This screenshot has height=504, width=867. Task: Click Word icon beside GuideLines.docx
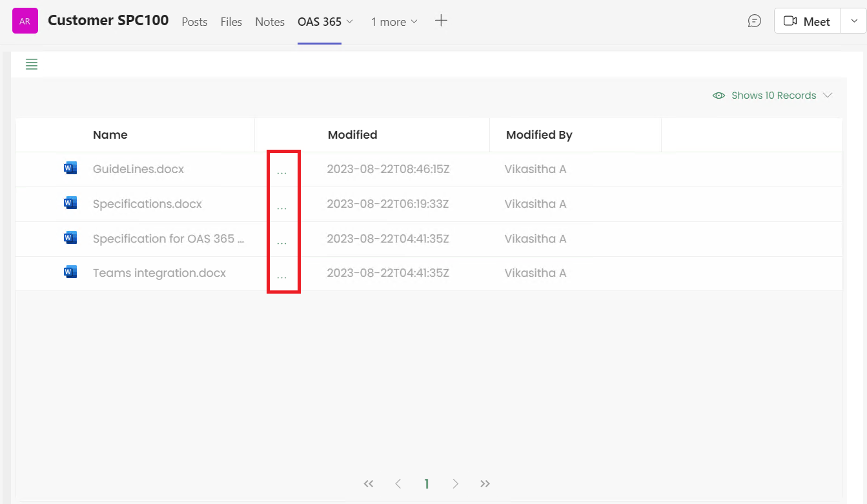pyautogui.click(x=70, y=169)
